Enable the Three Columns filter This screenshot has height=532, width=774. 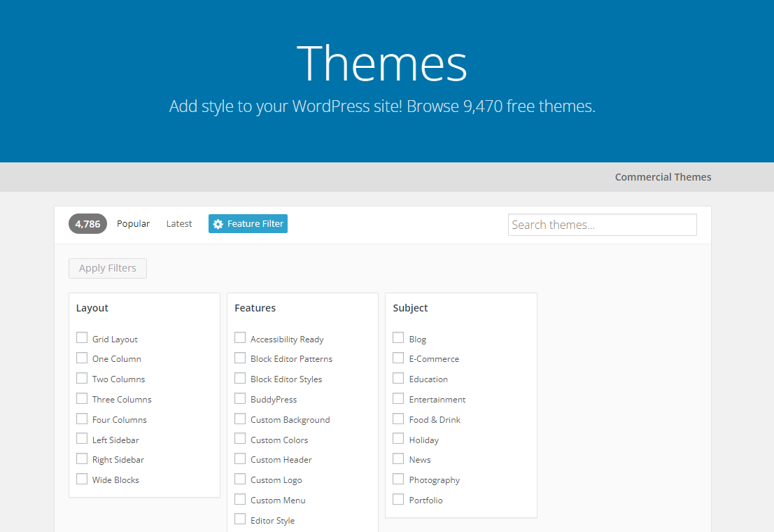pos(81,398)
